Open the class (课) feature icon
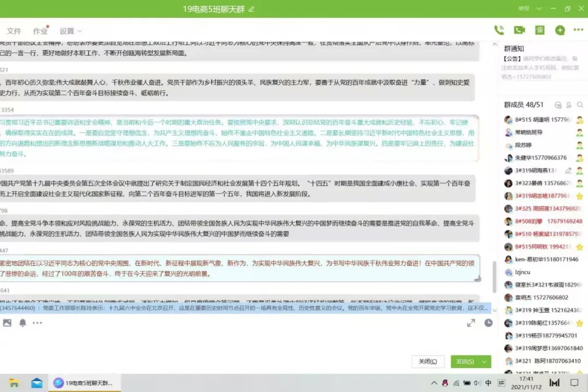 [x=540, y=30]
